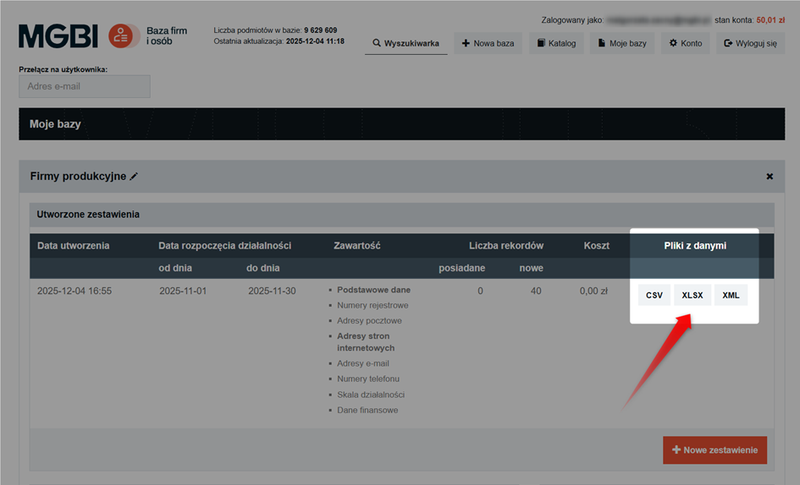Open the Moje bazy section
Screen dimensions: 800x485
620,44
